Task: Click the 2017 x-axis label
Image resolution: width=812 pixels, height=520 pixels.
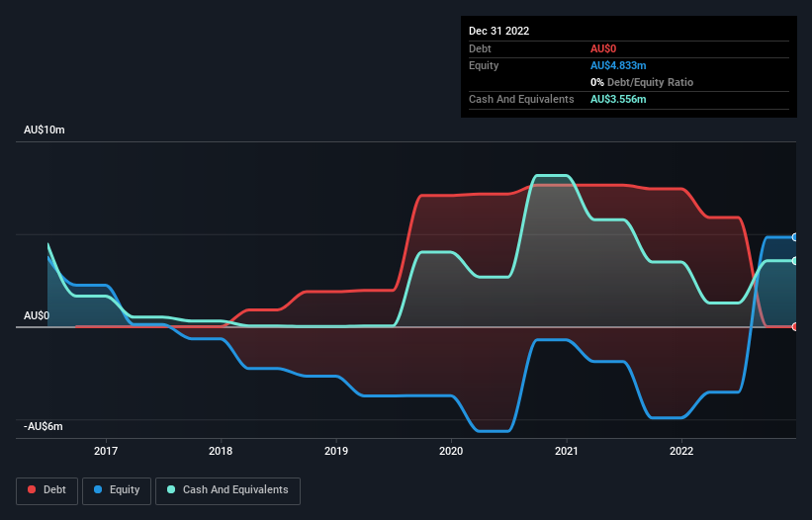Action: coord(106,451)
